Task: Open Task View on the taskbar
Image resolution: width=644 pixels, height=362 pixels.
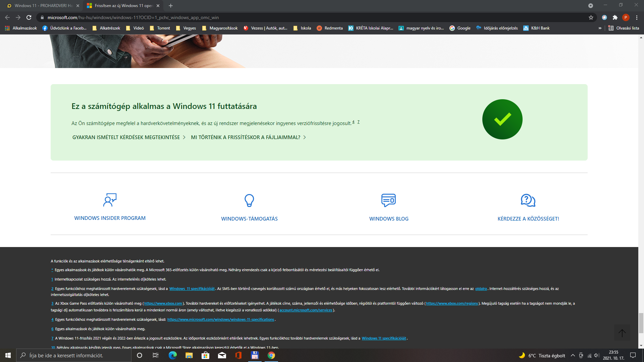Action: pos(156,355)
